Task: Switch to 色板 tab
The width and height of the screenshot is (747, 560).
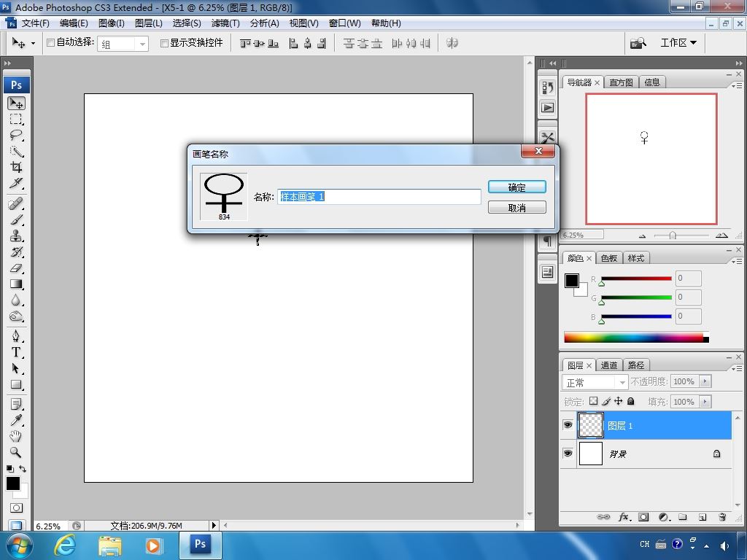Action: point(609,258)
